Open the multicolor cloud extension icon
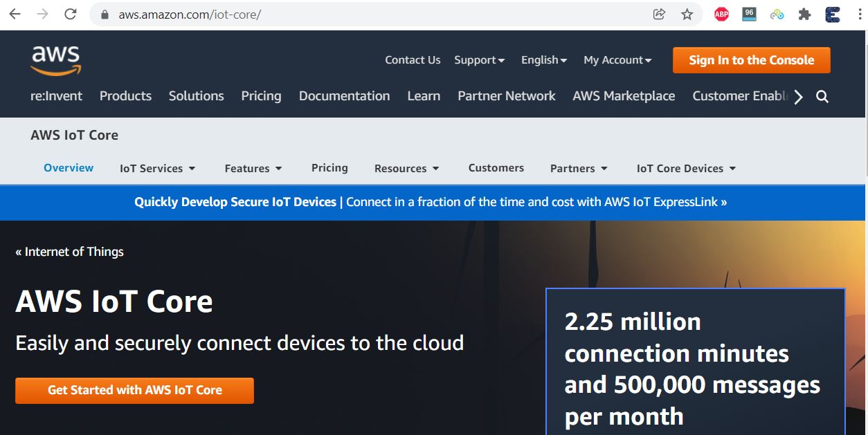Image resolution: width=868 pixels, height=435 pixels. point(777,15)
